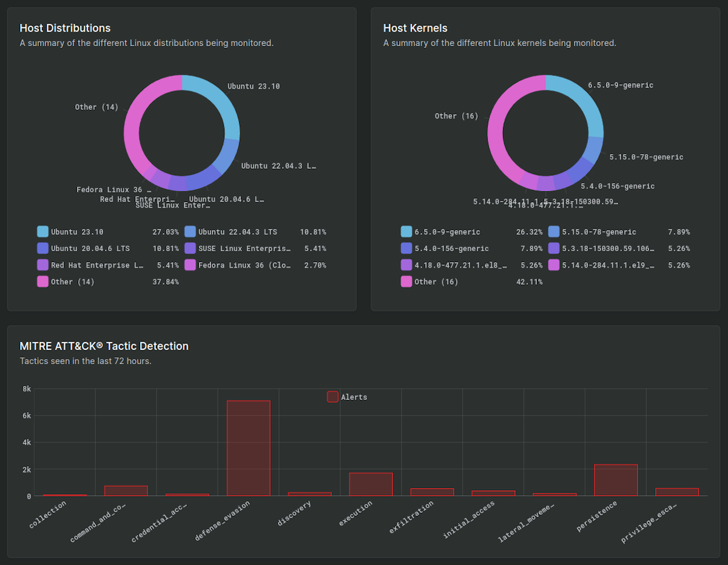Click the SUSE Linux Enterprise legend marker
This screenshot has width=728, height=565.
[190, 248]
